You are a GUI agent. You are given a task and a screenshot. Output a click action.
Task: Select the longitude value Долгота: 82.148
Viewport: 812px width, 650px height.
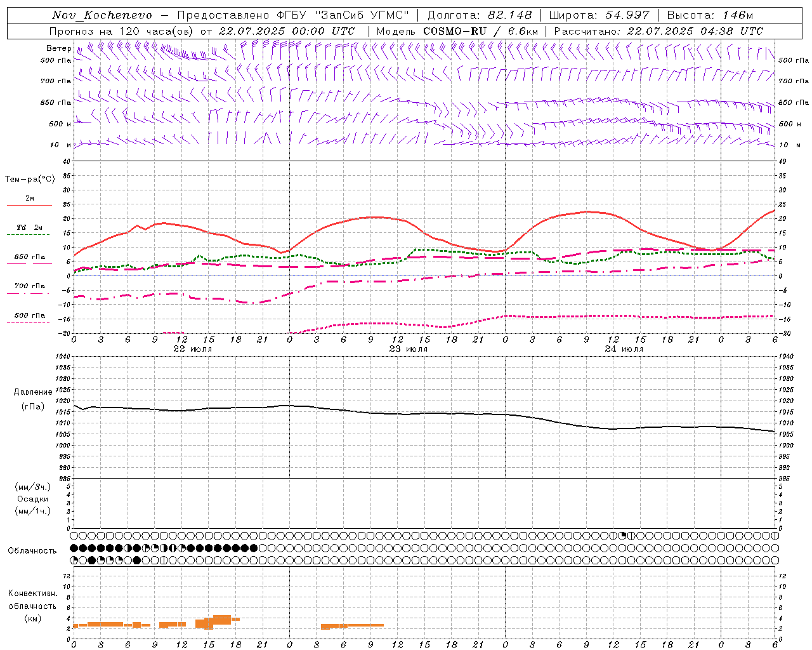[x=481, y=15]
